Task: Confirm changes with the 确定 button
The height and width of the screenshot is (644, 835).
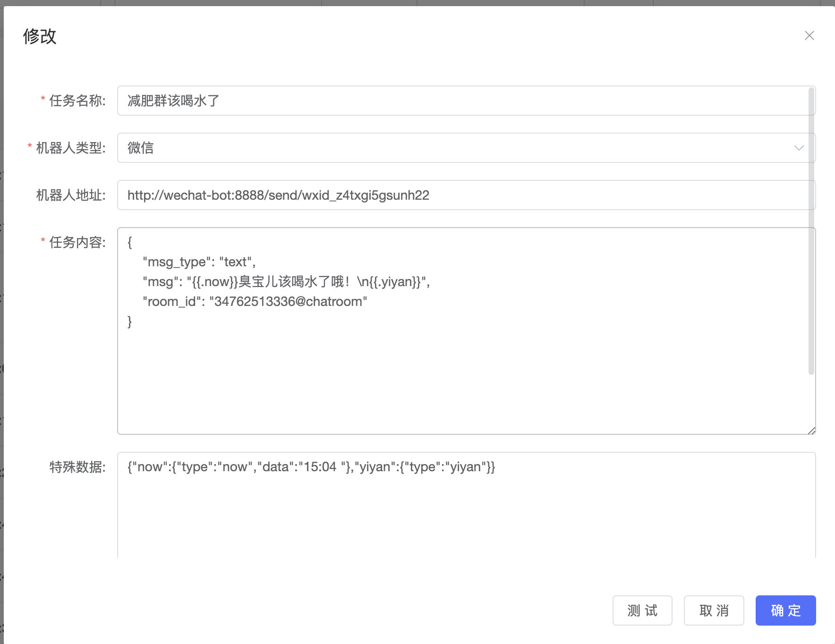Action: tap(785, 610)
